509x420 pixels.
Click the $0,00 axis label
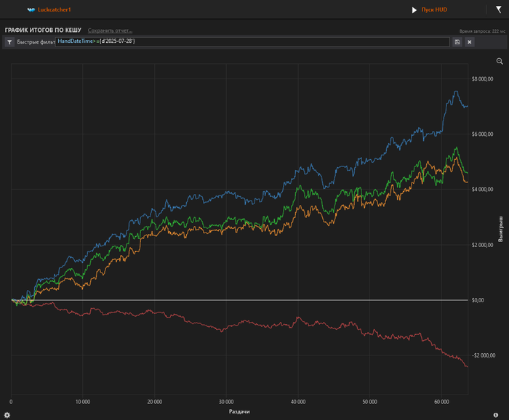478,300
